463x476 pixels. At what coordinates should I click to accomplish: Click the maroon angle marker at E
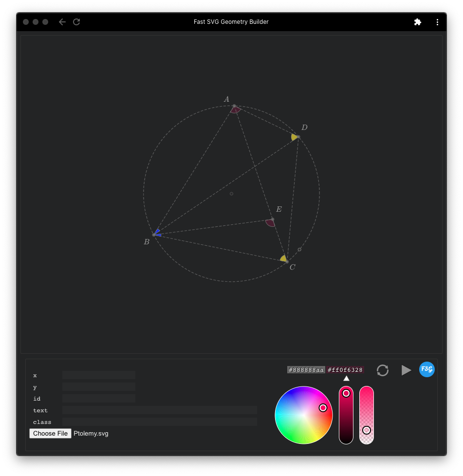click(x=271, y=223)
